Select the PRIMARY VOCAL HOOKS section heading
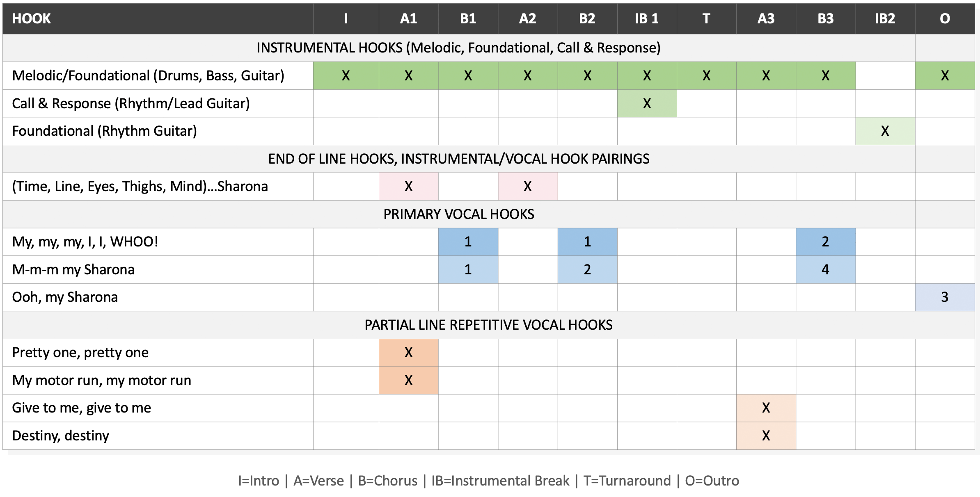 pos(459,214)
